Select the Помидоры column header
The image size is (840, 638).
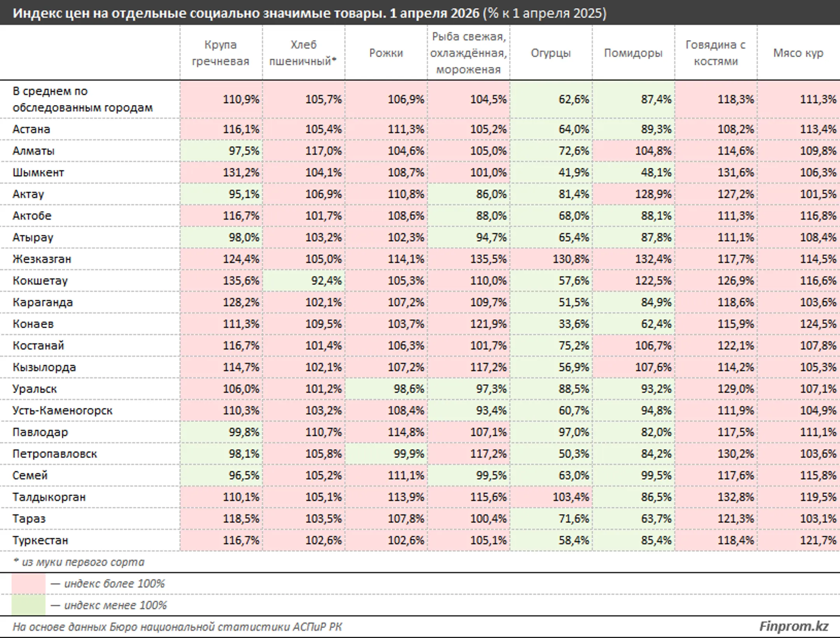[x=633, y=53]
